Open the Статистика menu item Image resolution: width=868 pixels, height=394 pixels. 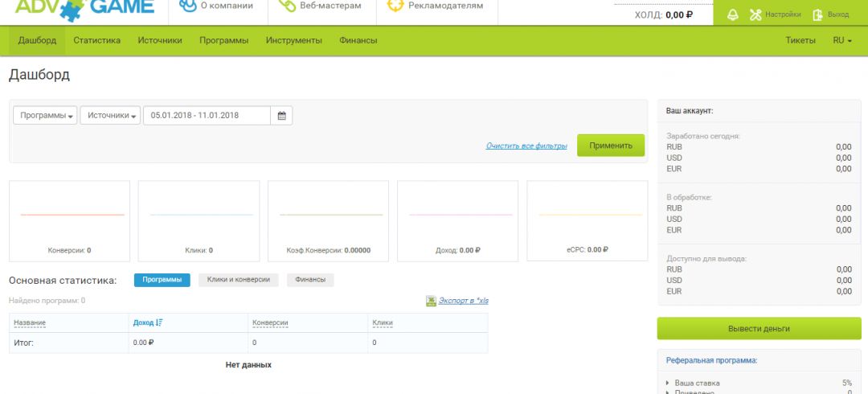97,40
